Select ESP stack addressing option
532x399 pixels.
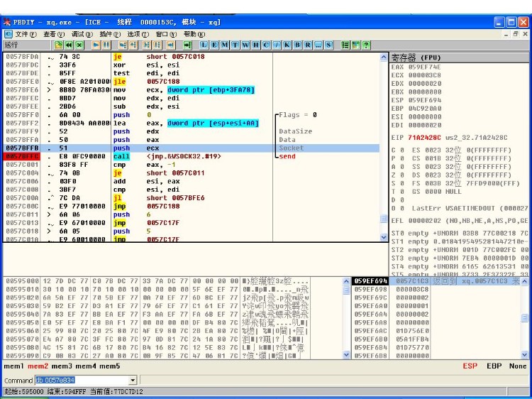coord(470,366)
